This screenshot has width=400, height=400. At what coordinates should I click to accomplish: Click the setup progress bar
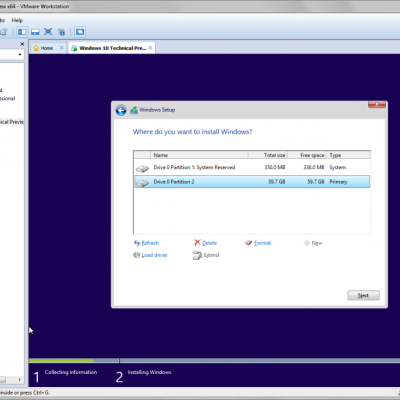click(214, 361)
